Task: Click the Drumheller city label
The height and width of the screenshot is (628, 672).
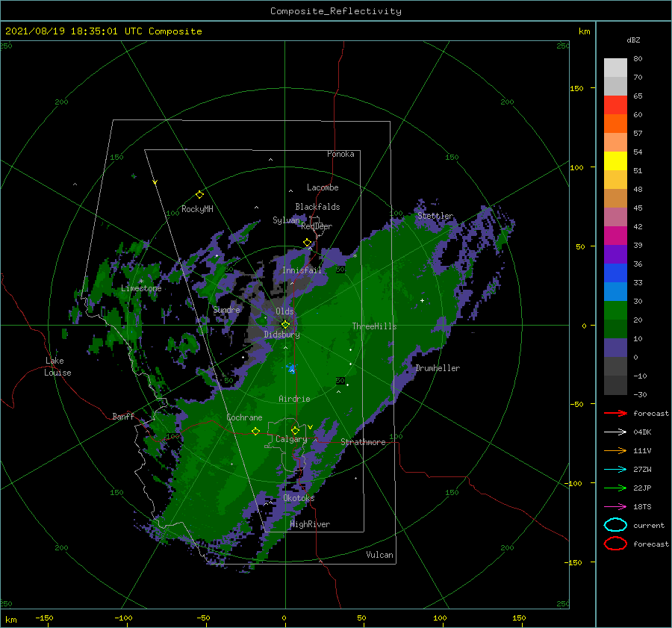Action: (438, 368)
